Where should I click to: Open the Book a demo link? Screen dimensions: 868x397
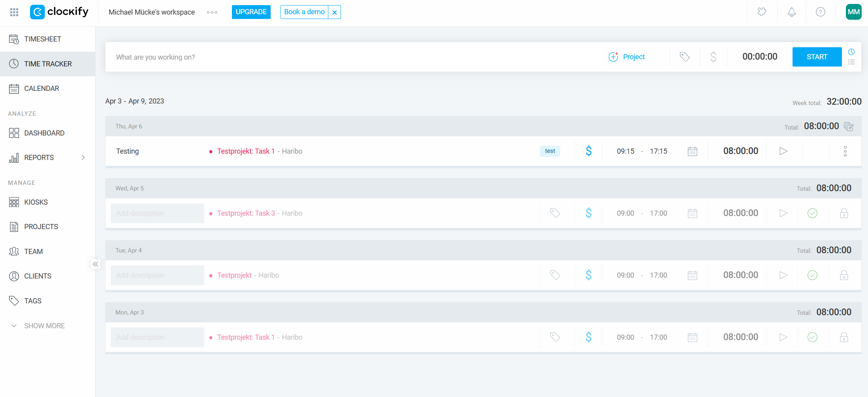[304, 12]
